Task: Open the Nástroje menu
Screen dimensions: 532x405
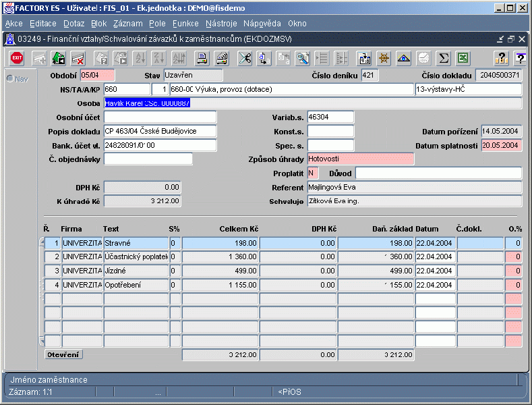Action: (x=221, y=24)
